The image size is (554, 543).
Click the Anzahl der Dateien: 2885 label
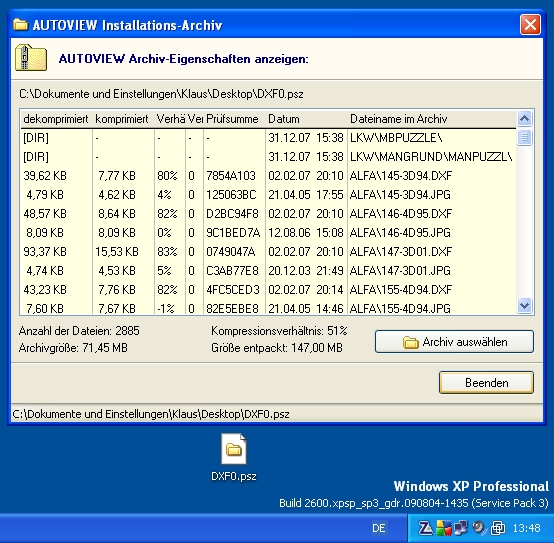79,331
